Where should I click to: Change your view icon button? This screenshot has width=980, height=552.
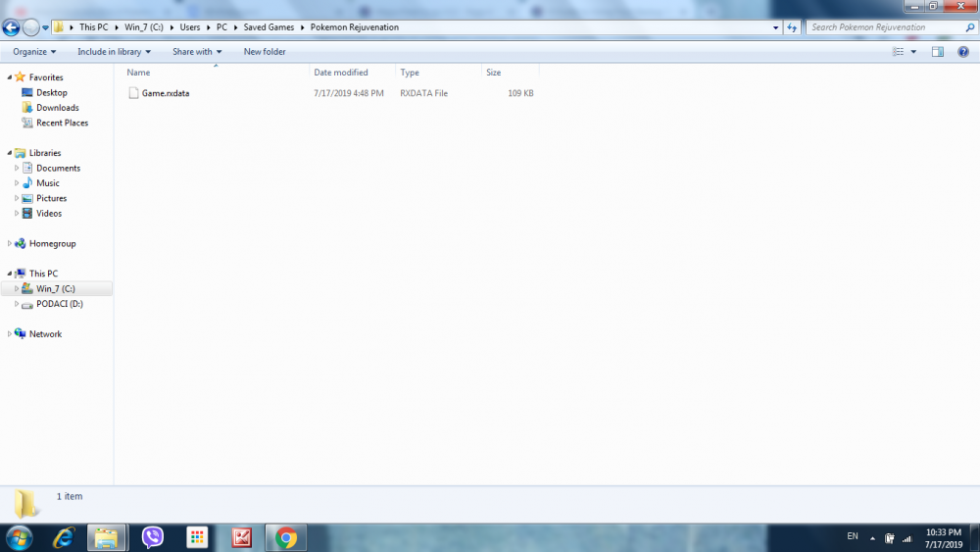pyautogui.click(x=898, y=52)
